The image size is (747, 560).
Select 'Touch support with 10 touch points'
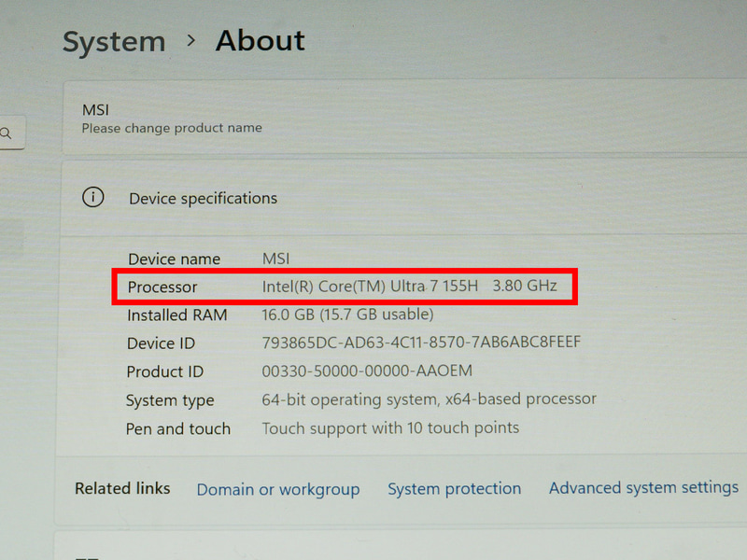[390, 427]
